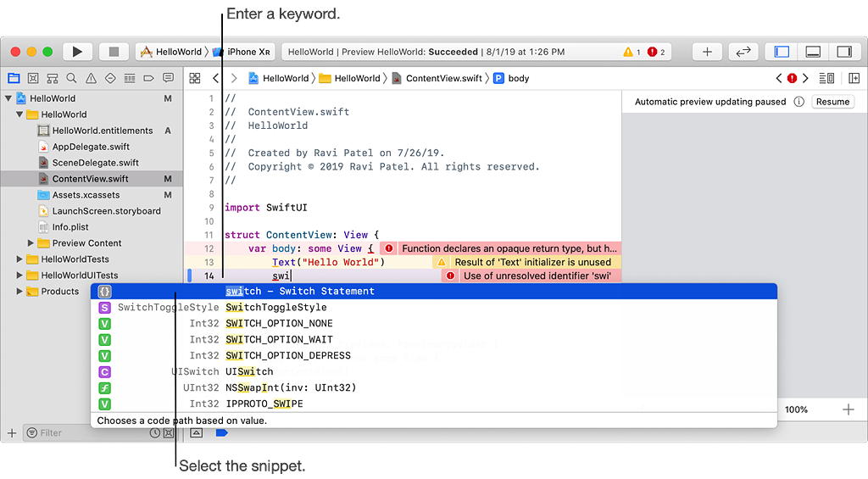Open the HelloWorld scheme selector
The width and height of the screenshot is (868, 479).
click(170, 52)
